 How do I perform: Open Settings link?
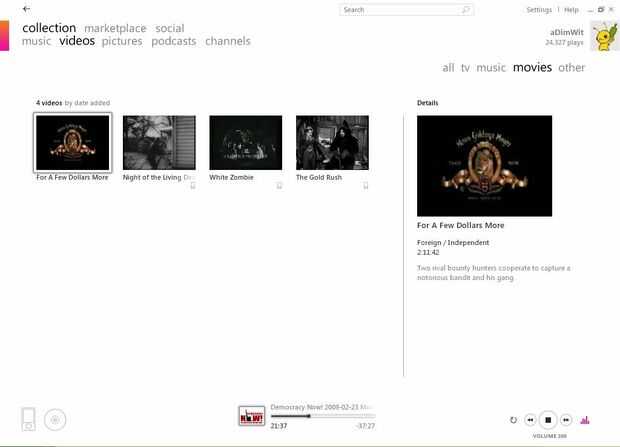coord(539,10)
